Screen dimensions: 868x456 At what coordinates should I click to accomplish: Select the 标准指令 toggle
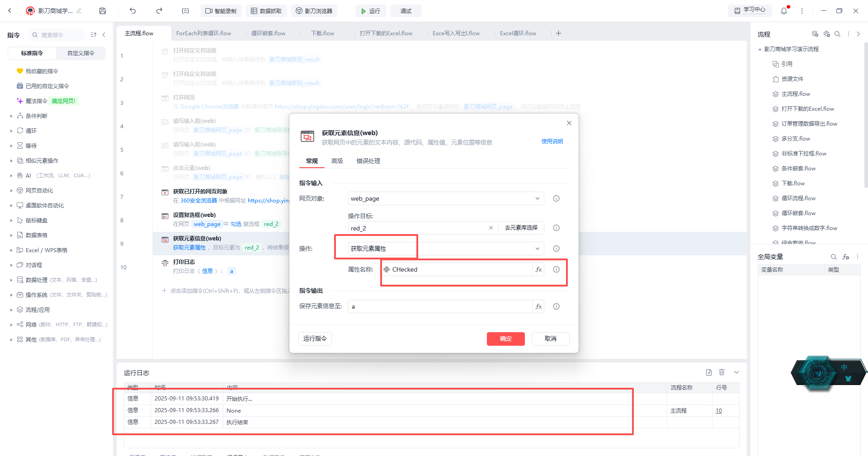[32, 53]
